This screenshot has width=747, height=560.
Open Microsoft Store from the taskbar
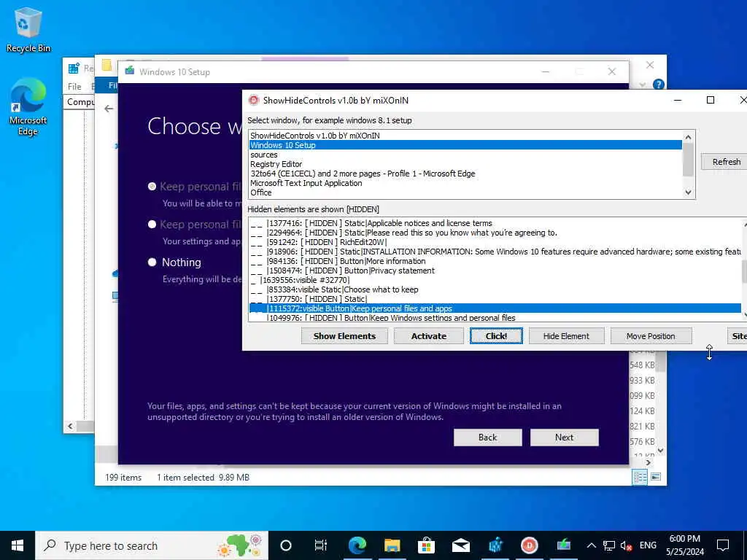pos(426,545)
